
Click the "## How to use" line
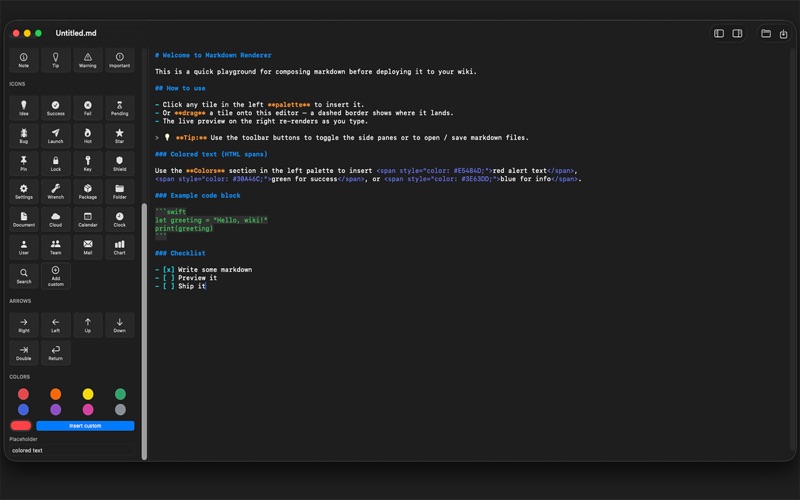click(180, 88)
